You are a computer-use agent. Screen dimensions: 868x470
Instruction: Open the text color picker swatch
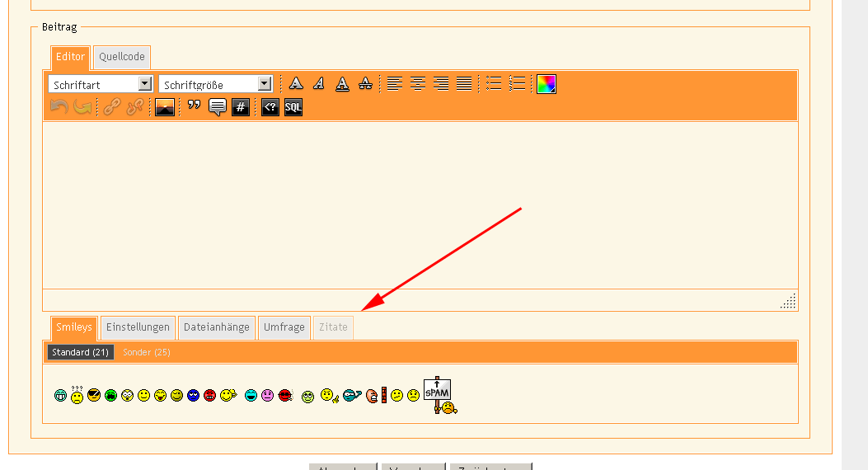pos(547,83)
